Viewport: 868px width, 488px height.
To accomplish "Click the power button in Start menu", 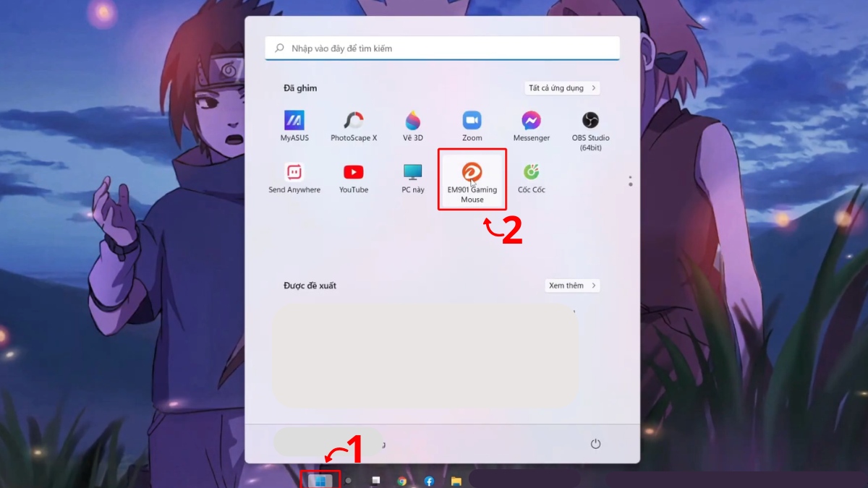I will pyautogui.click(x=595, y=444).
